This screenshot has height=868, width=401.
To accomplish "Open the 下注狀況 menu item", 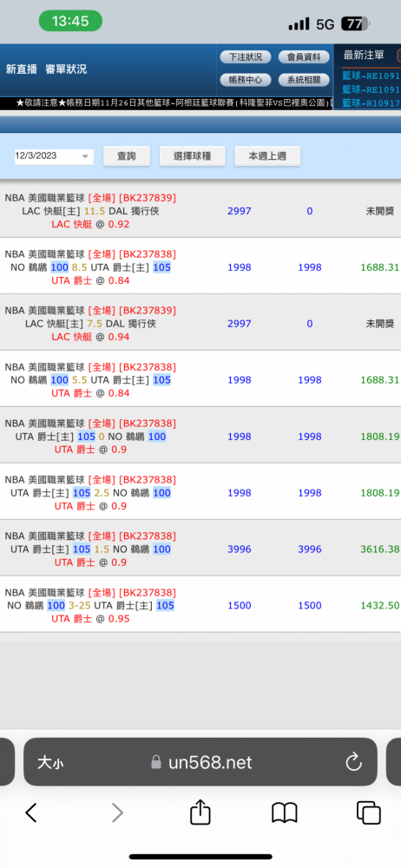I will pyautogui.click(x=246, y=56).
